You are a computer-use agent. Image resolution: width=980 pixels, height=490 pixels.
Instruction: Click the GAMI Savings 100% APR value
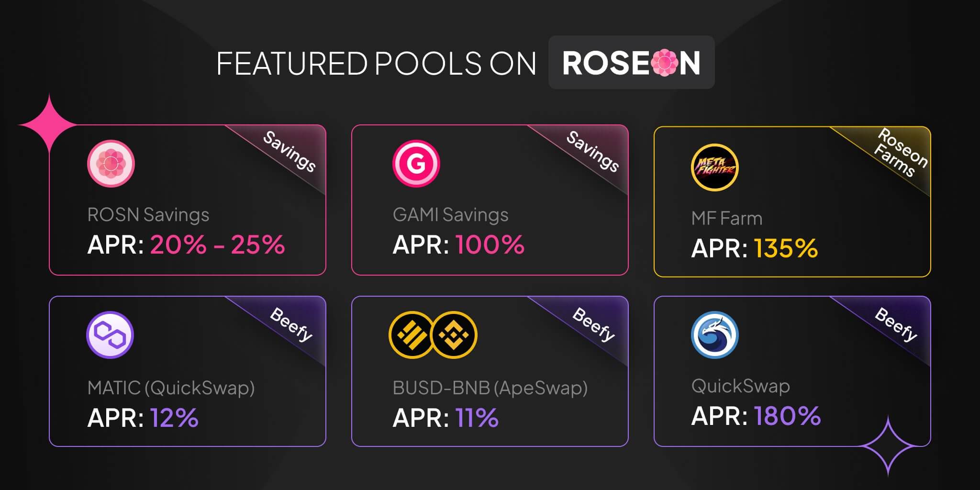coord(490,245)
